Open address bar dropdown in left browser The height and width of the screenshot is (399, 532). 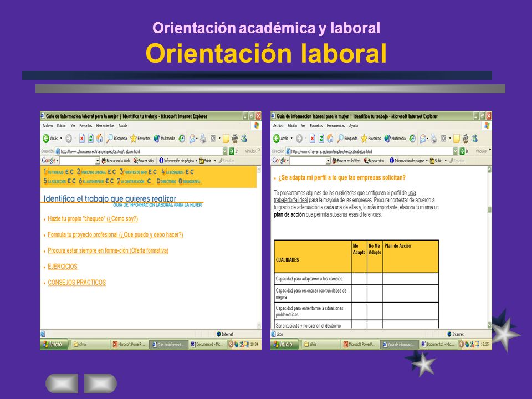(x=224, y=151)
